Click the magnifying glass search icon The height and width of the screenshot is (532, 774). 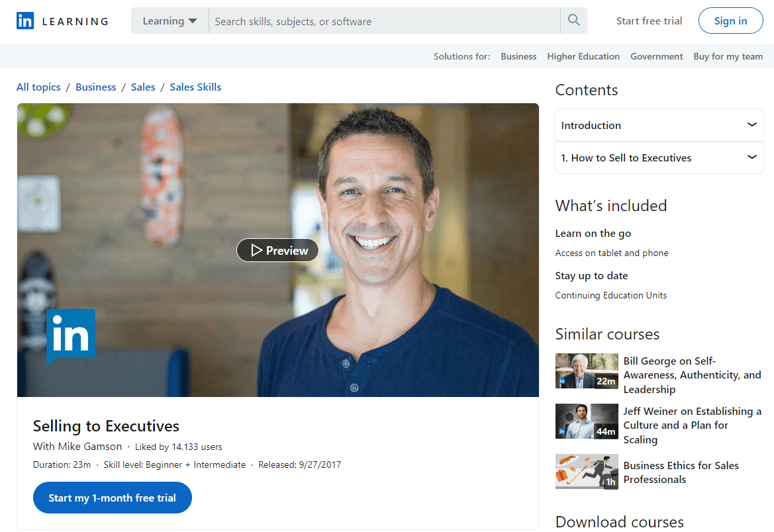(x=573, y=21)
